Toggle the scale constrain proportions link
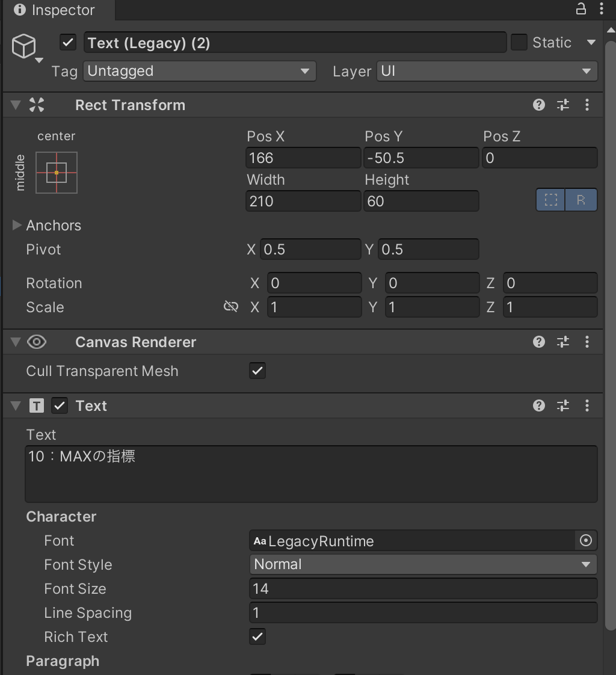Image resolution: width=616 pixels, height=675 pixels. click(x=230, y=307)
